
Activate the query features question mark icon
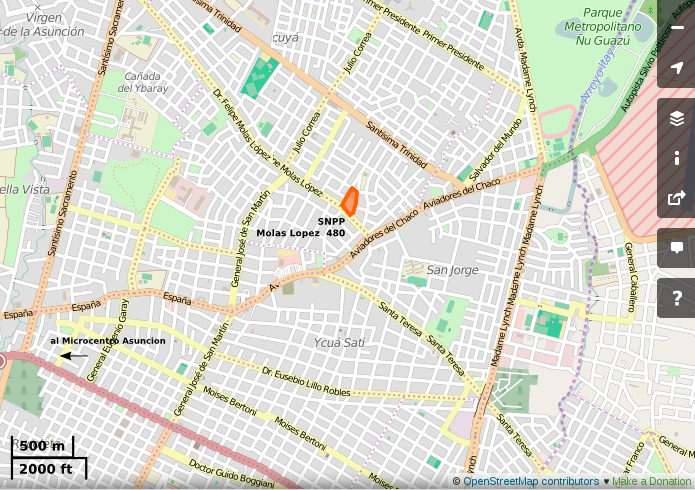pyautogui.click(x=677, y=298)
